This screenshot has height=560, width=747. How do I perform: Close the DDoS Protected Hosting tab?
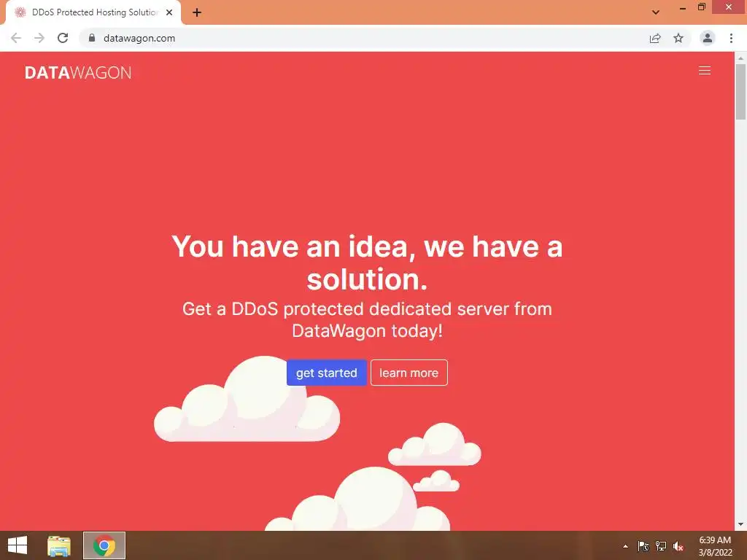pyautogui.click(x=169, y=12)
